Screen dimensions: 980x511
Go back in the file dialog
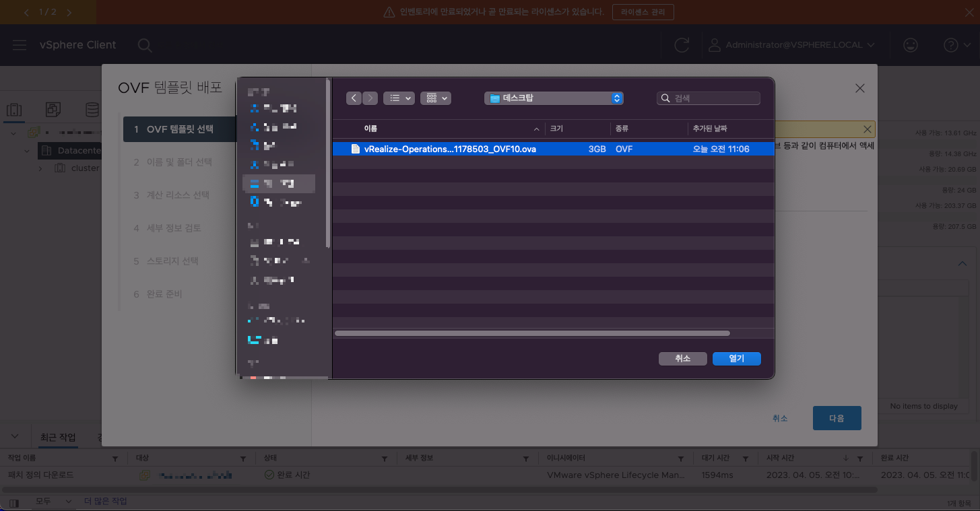354,98
